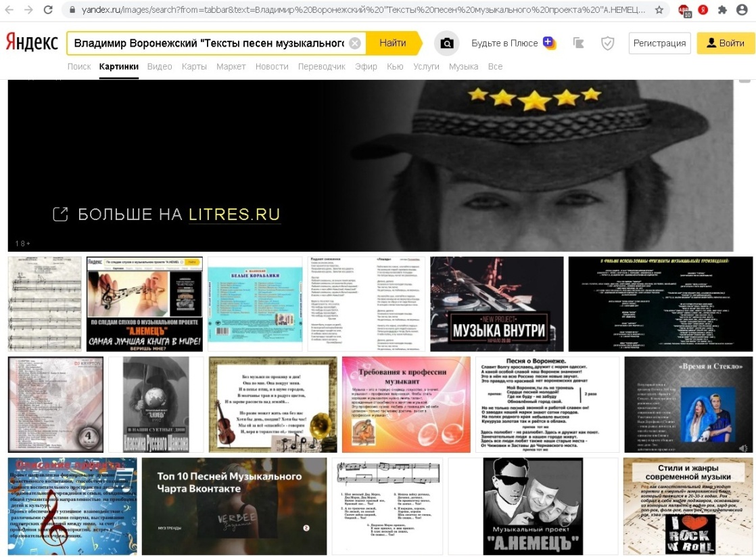Viewport: 756px width, 557px height.
Task: Open the browser profile avatar icon
Action: [x=742, y=9]
